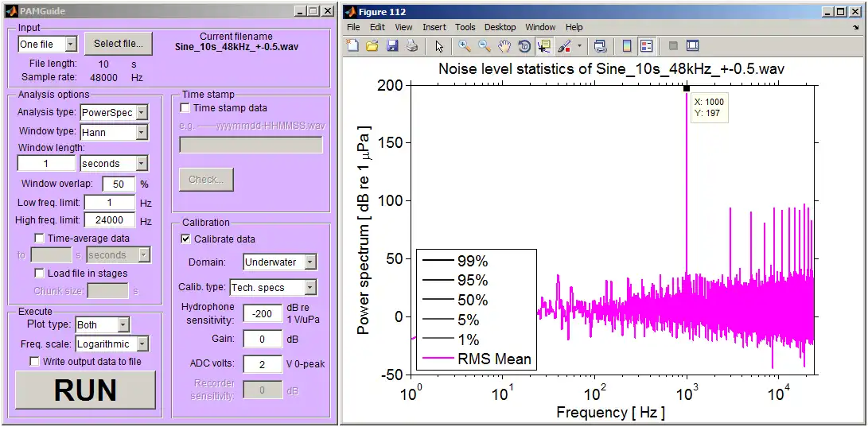The height and width of the screenshot is (427, 868).
Task: Open the Help menu
Action: click(x=574, y=26)
